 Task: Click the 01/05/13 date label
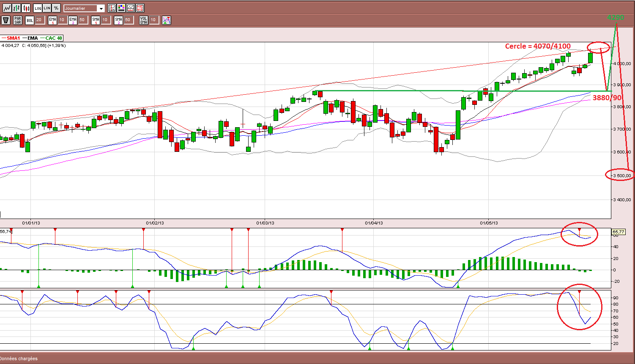point(489,223)
